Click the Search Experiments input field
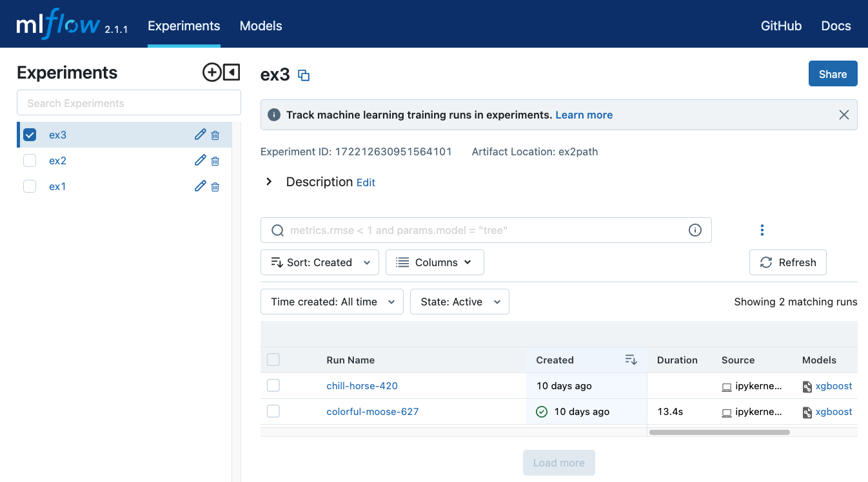This screenshot has width=868, height=482. [129, 103]
